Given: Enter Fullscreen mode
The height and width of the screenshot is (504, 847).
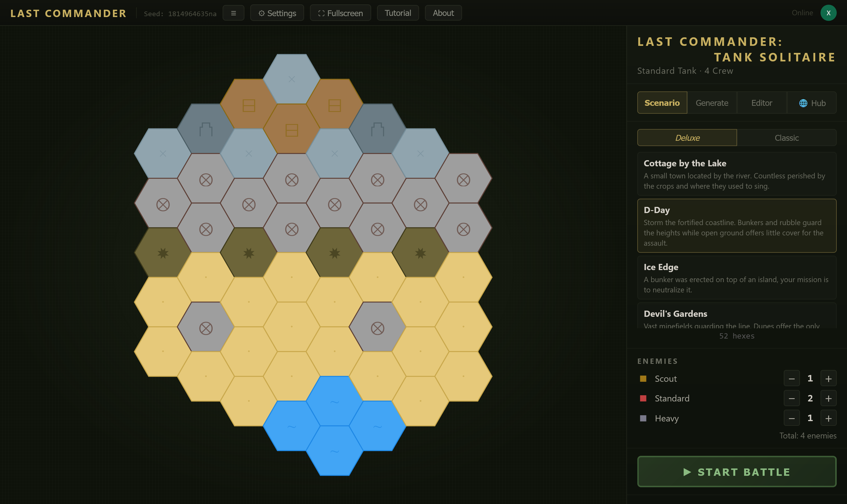Looking at the screenshot, I should (340, 13).
